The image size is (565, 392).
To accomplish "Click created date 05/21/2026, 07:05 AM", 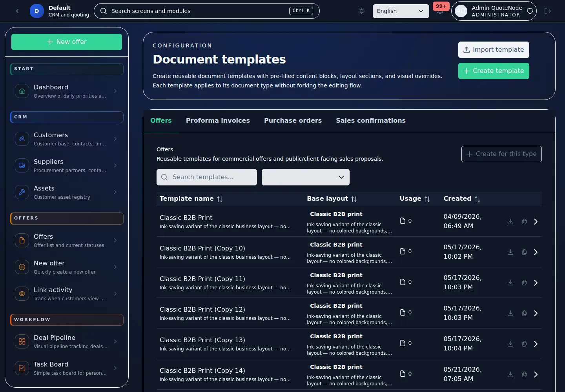I will [x=463, y=374].
